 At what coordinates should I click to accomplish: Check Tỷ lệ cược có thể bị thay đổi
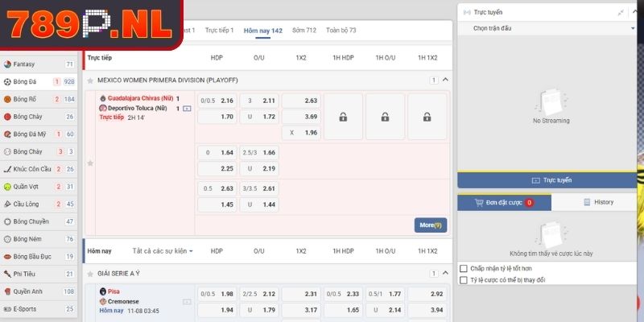point(463,280)
